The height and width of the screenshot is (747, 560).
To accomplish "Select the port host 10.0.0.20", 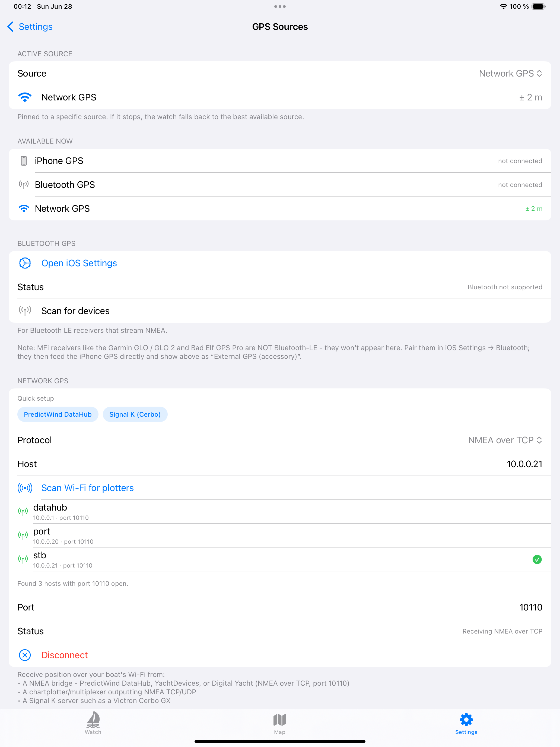I will (280, 536).
